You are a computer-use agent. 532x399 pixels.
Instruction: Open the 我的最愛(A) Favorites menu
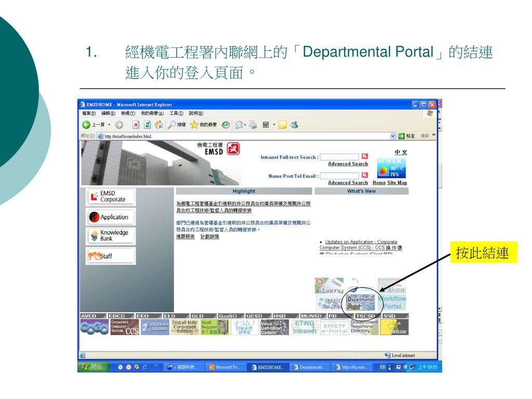click(x=152, y=113)
